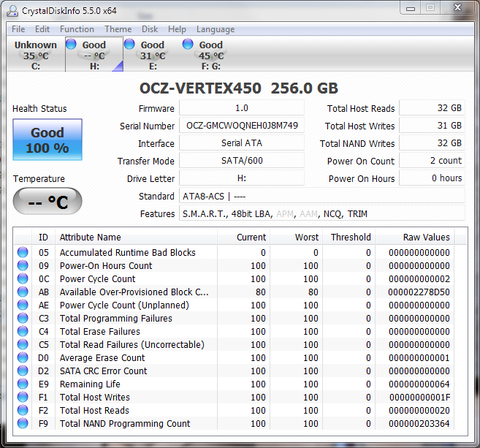Screen dimensions: 480x448
Task: Click the Drive Letter field H:
Action: [x=242, y=178]
